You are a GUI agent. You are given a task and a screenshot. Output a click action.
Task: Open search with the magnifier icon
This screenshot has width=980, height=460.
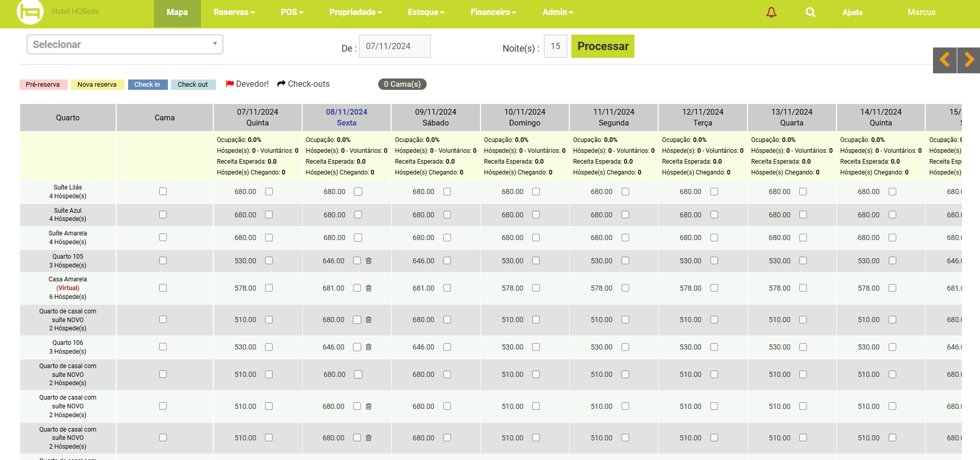coord(810,12)
